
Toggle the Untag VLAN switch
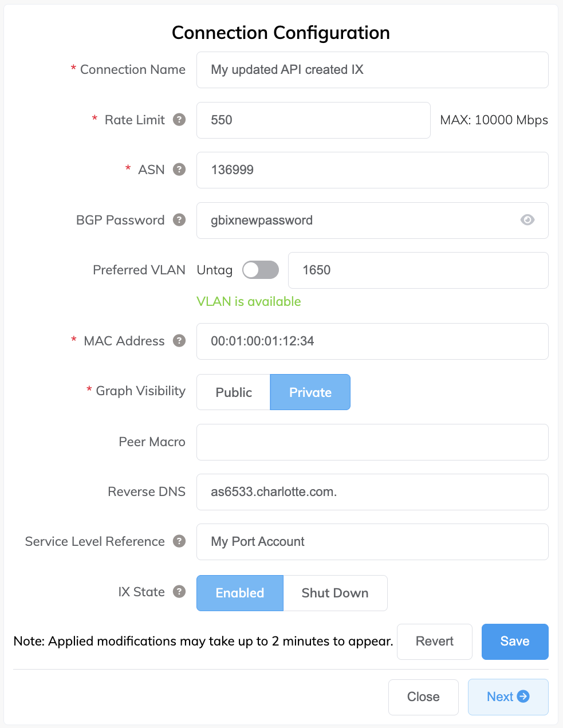point(260,270)
